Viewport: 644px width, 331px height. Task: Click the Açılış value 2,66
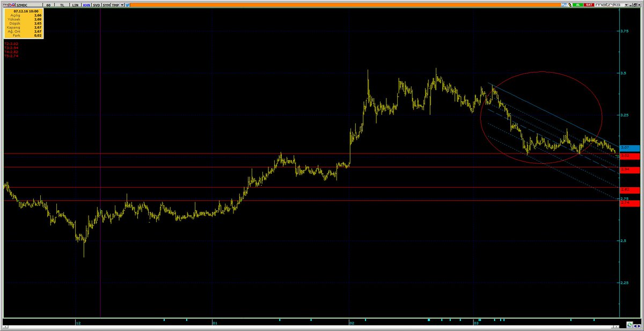point(38,16)
